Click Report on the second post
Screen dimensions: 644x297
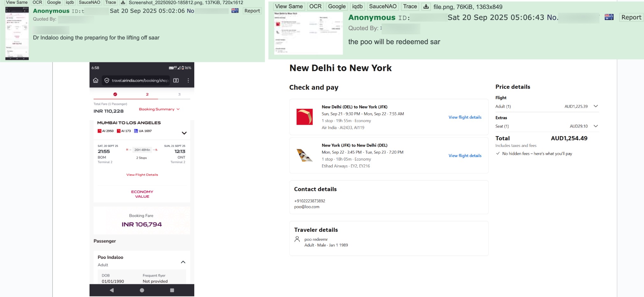tap(631, 17)
